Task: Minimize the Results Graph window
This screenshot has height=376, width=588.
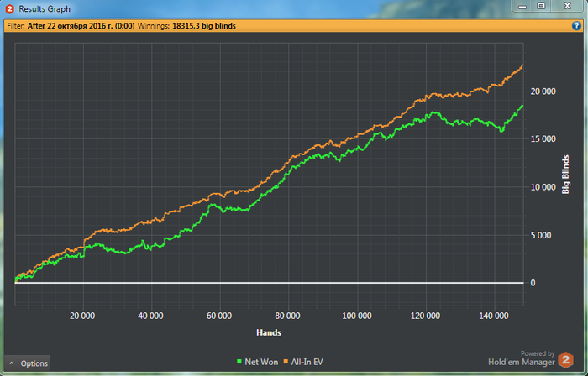Action: 522,6
